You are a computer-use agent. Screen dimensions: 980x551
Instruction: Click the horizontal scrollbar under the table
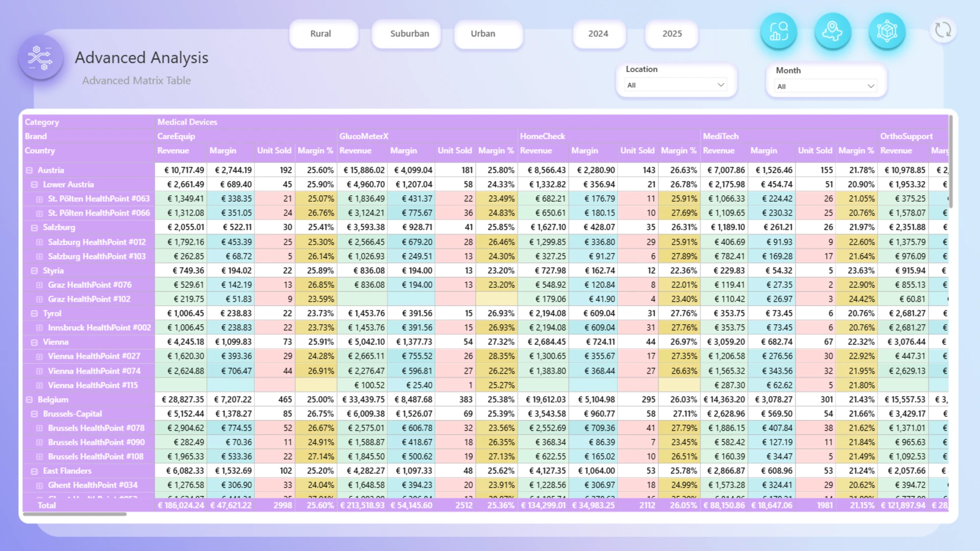pyautogui.click(x=75, y=514)
